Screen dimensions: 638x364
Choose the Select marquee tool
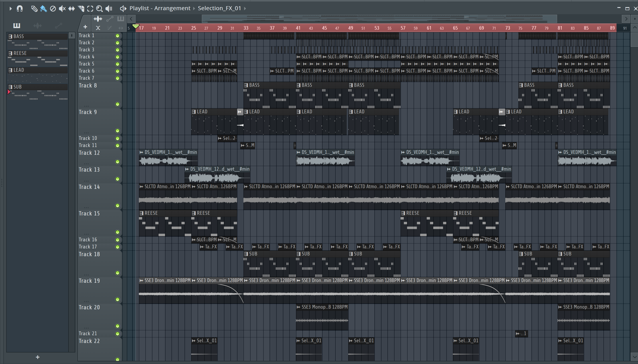[x=90, y=9]
